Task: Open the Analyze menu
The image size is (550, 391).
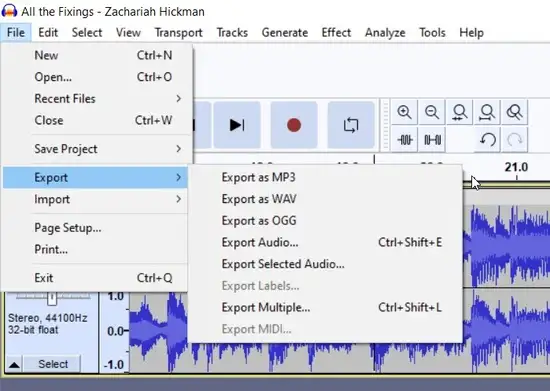Action: 385,33
